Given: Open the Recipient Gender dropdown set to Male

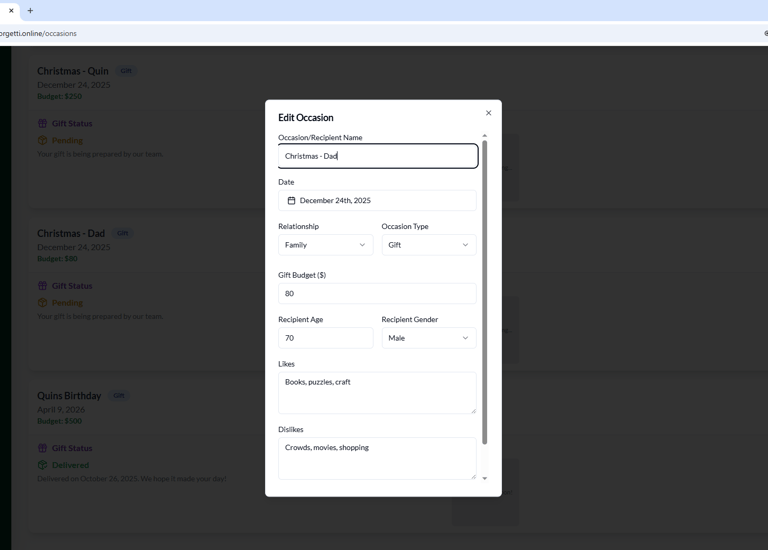Looking at the screenshot, I should pyautogui.click(x=429, y=338).
